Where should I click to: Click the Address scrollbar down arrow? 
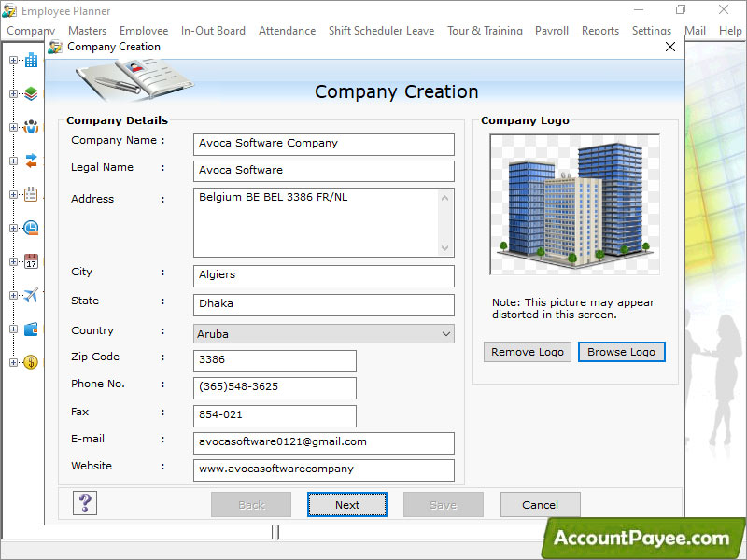click(x=445, y=247)
